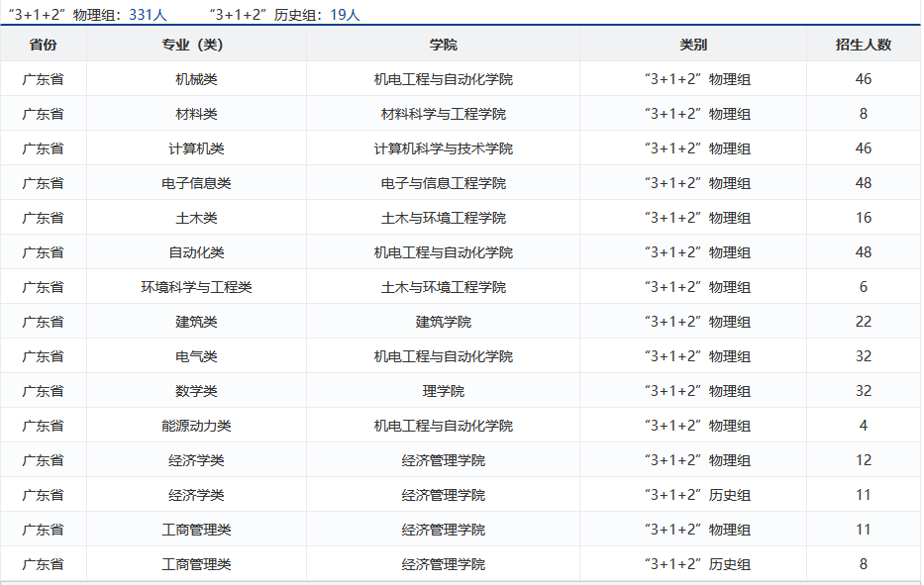Click 经济学类 in the row with 12
The image size is (924, 585).
pos(196,460)
